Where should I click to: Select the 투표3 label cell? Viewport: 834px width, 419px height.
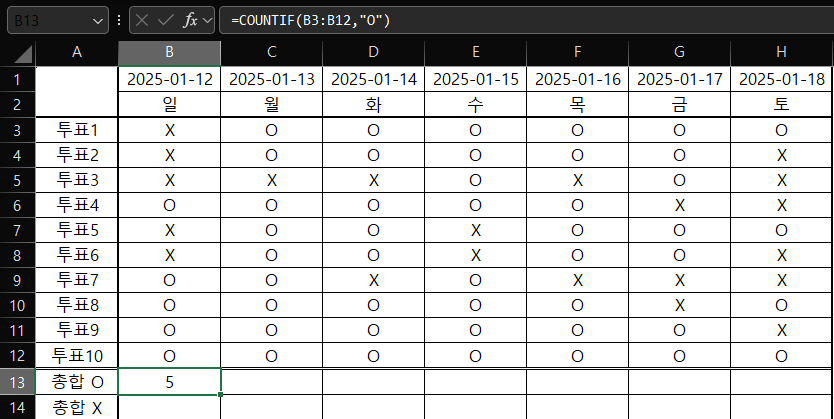pyautogui.click(x=77, y=180)
